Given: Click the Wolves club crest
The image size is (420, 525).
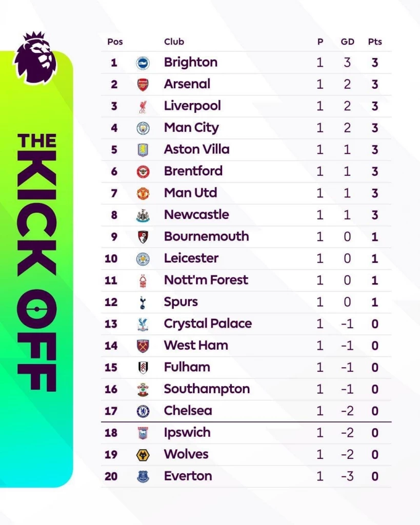Looking at the screenshot, I should (143, 455).
